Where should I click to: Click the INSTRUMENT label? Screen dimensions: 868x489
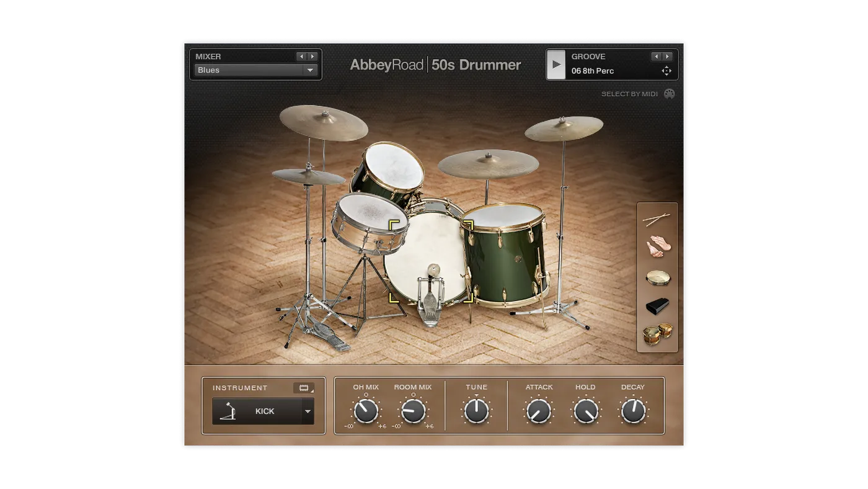click(240, 388)
